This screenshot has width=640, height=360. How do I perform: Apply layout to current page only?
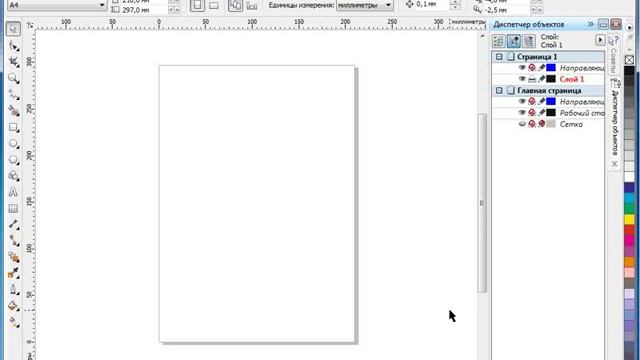pos(252,5)
